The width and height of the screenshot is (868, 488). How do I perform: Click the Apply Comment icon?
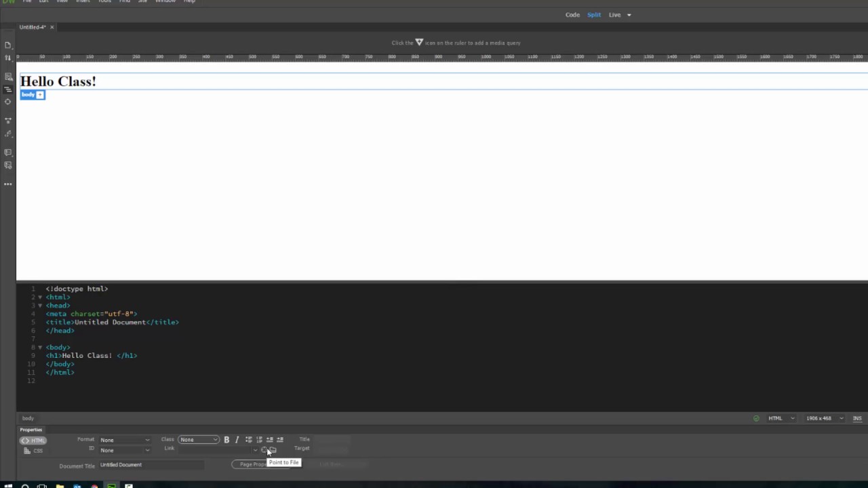[8, 152]
